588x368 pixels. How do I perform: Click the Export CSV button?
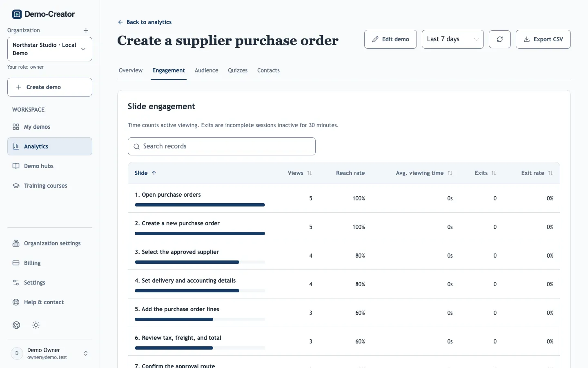543,39
